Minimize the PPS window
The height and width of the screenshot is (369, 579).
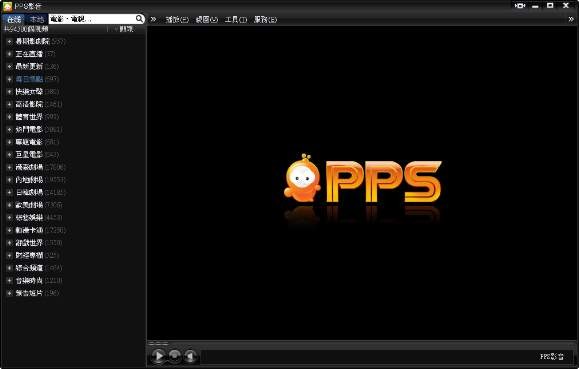[x=535, y=6]
